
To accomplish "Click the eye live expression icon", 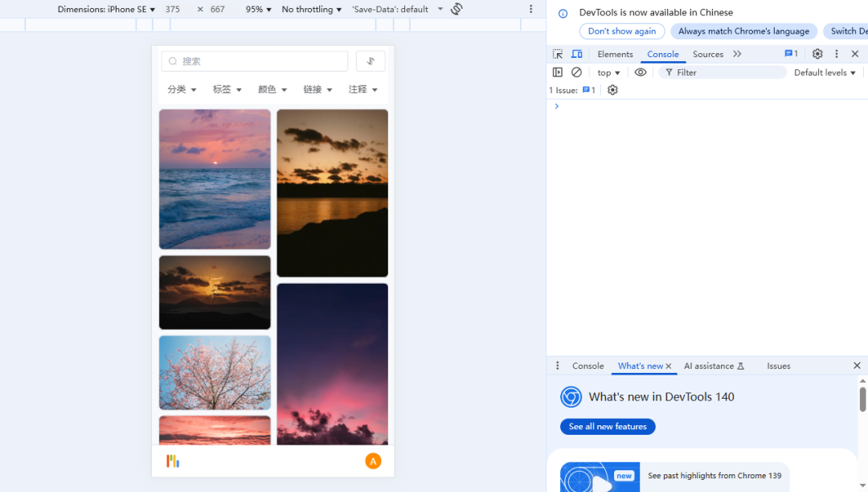I will click(x=641, y=72).
